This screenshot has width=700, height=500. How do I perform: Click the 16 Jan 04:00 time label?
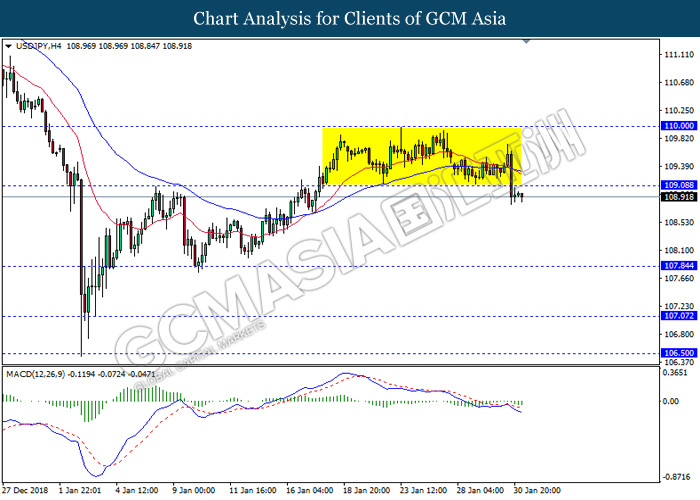309,490
